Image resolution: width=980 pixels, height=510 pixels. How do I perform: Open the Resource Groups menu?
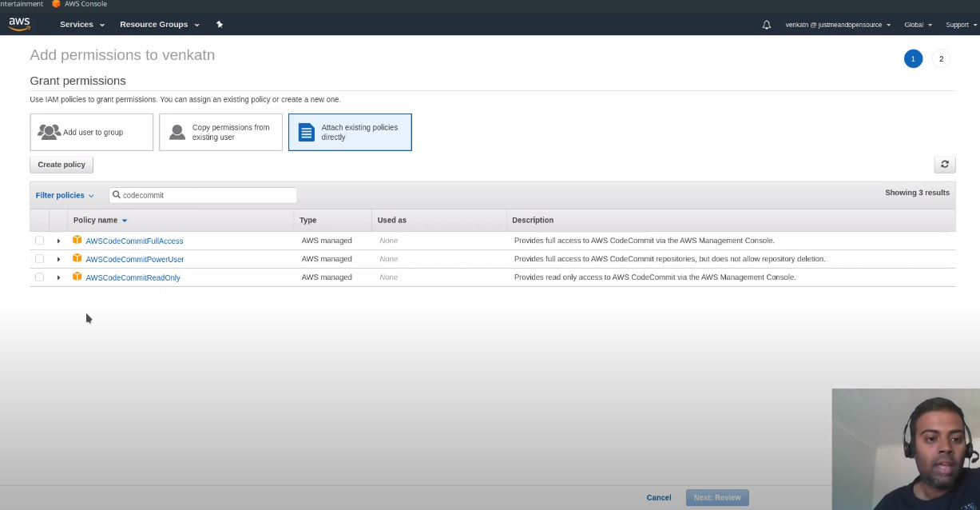point(160,25)
